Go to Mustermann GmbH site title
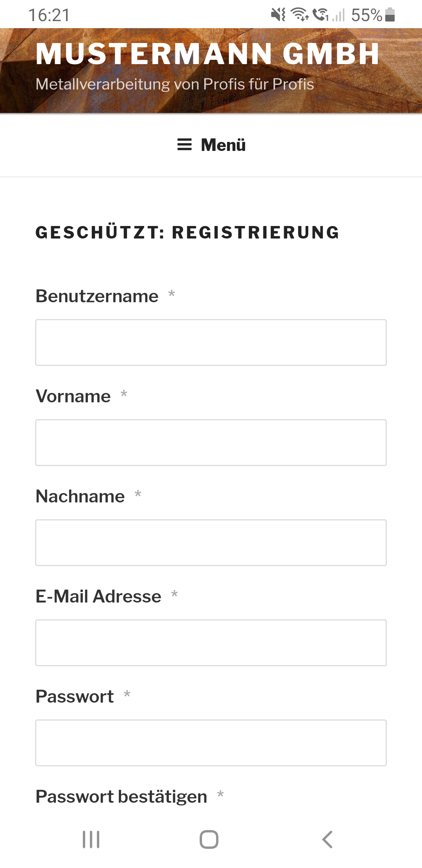This screenshot has width=422, height=868. [x=207, y=54]
